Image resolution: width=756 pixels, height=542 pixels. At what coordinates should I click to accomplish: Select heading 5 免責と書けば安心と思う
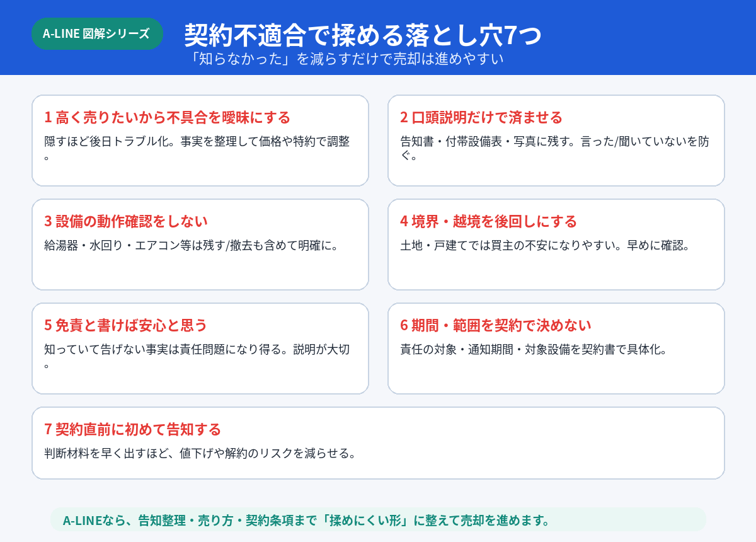(x=126, y=325)
